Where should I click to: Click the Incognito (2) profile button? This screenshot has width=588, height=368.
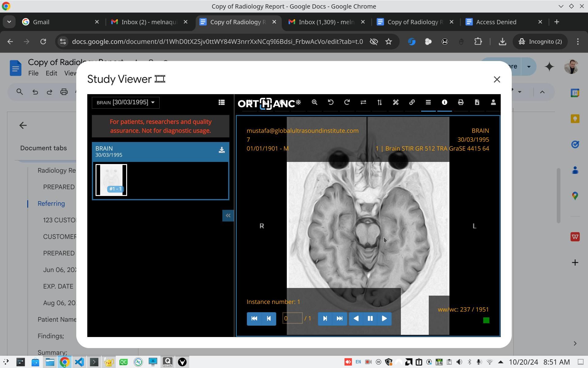[540, 42]
